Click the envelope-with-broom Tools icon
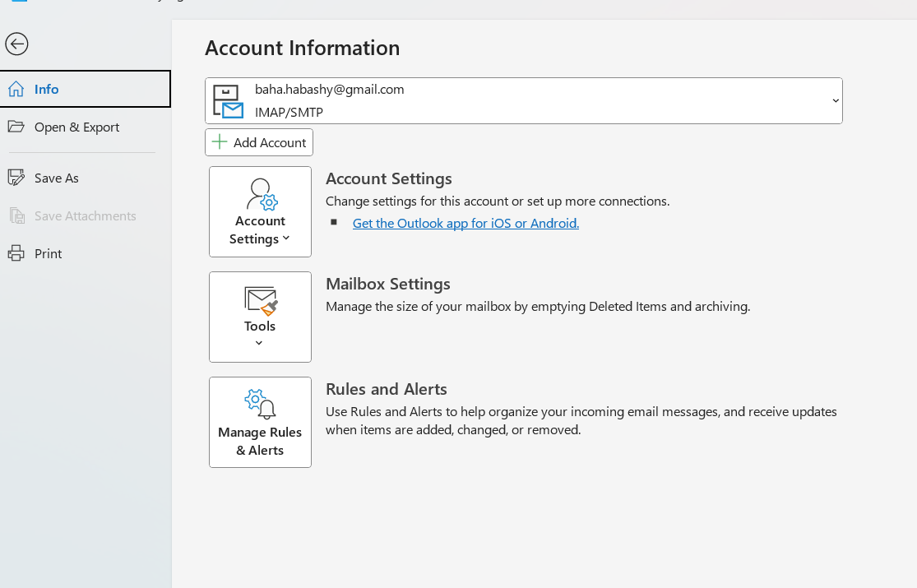The width and height of the screenshot is (917, 588). coord(261,301)
